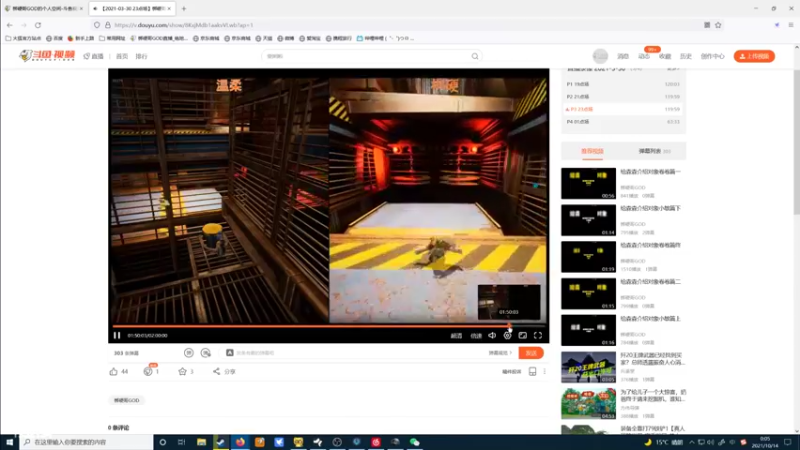This screenshot has height=450, width=800.
Task: Open Firefox from the taskbar
Action: [x=240, y=442]
